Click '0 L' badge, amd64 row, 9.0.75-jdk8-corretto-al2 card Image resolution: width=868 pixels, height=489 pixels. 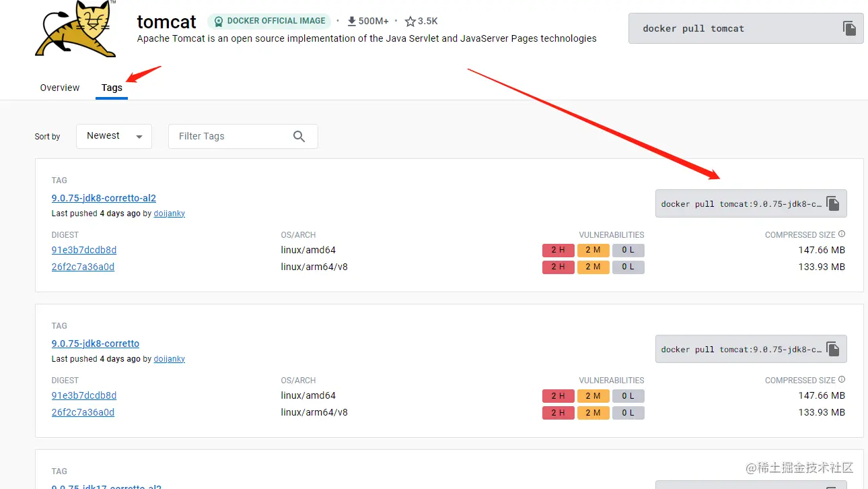tap(628, 250)
